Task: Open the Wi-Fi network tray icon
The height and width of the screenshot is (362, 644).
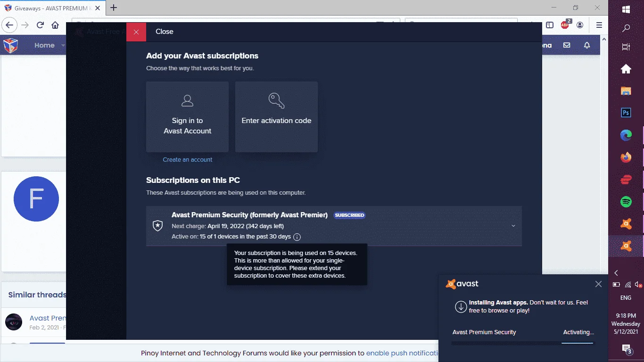Action: coord(628,285)
